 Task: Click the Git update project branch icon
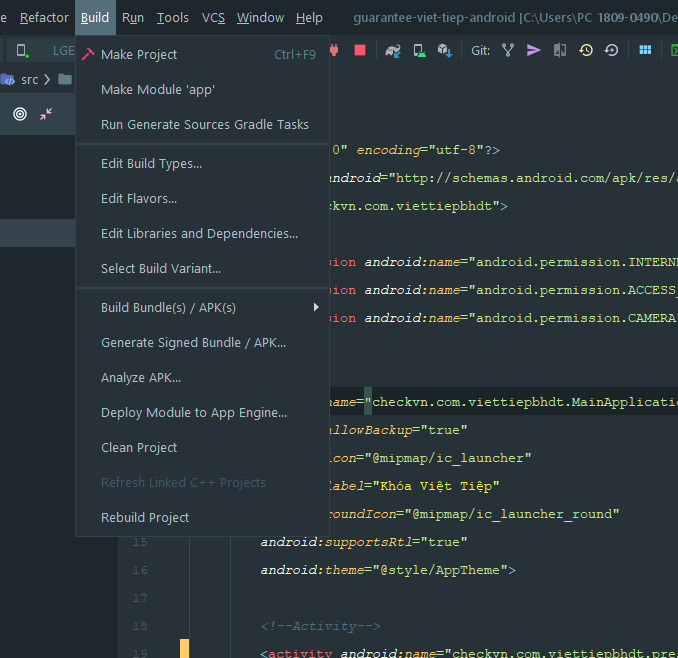pos(508,50)
